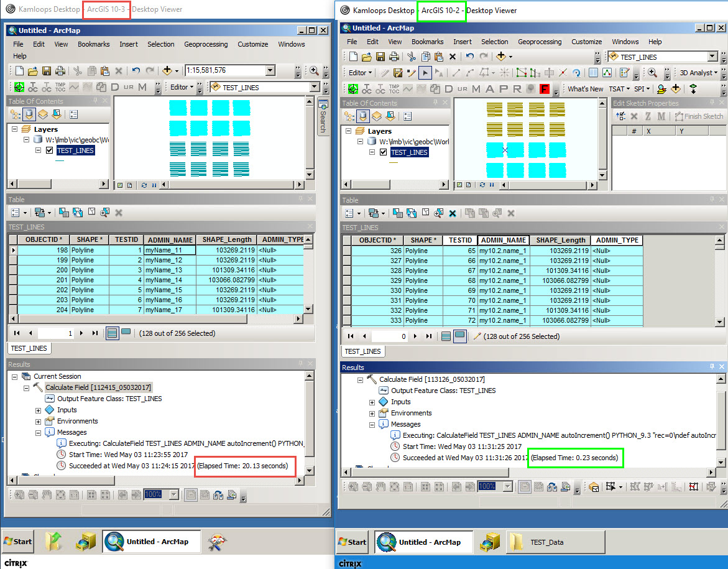Click What's New button in right toolbar
This screenshot has width=728, height=569.
pyautogui.click(x=585, y=89)
